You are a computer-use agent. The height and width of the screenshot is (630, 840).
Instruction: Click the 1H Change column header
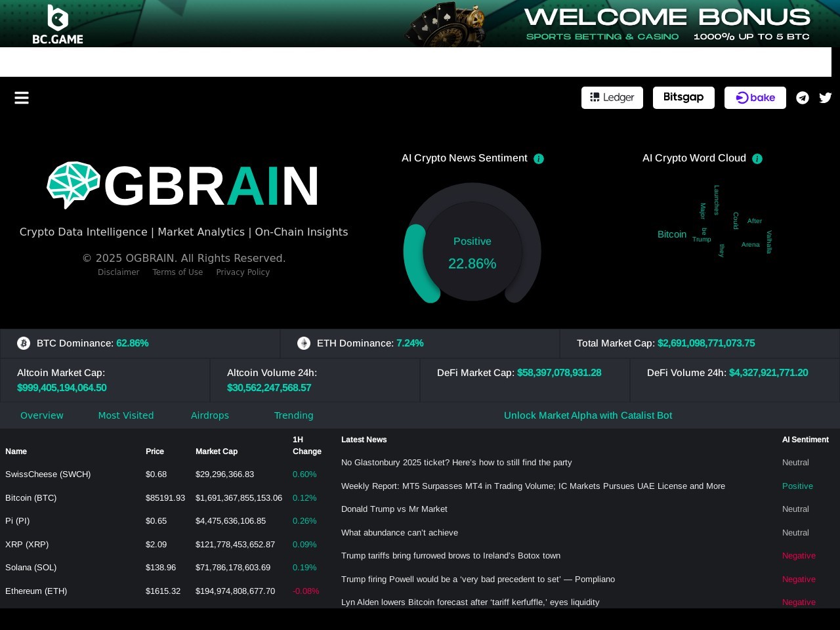click(x=307, y=446)
